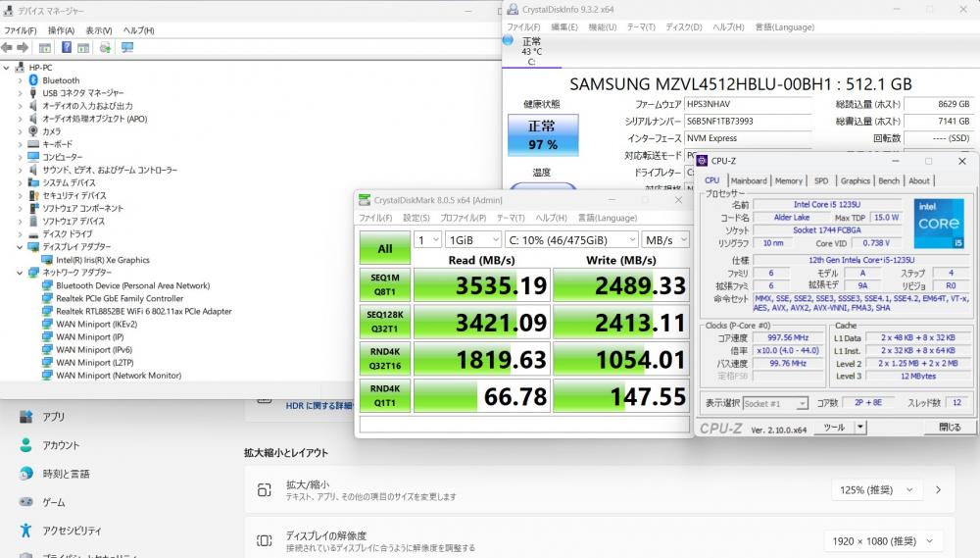Open 表示(V) menu in Device Manager
This screenshot has height=558, width=980.
click(99, 30)
